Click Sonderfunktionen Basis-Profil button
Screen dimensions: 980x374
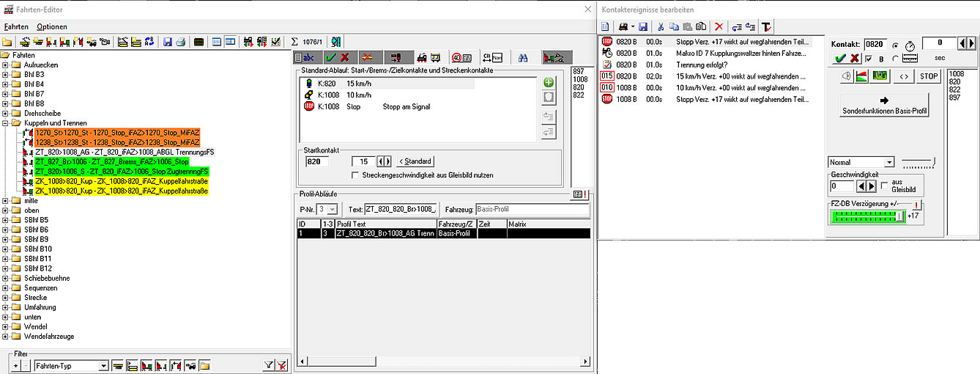(x=883, y=106)
